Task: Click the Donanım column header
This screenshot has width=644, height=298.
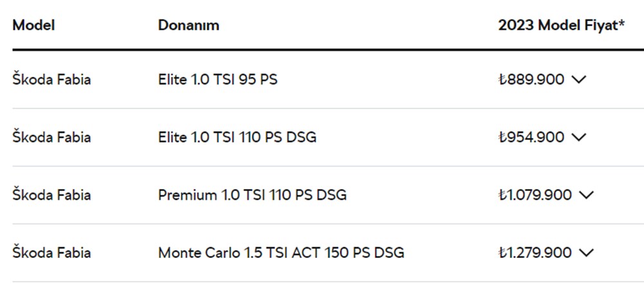Action: coord(189,25)
